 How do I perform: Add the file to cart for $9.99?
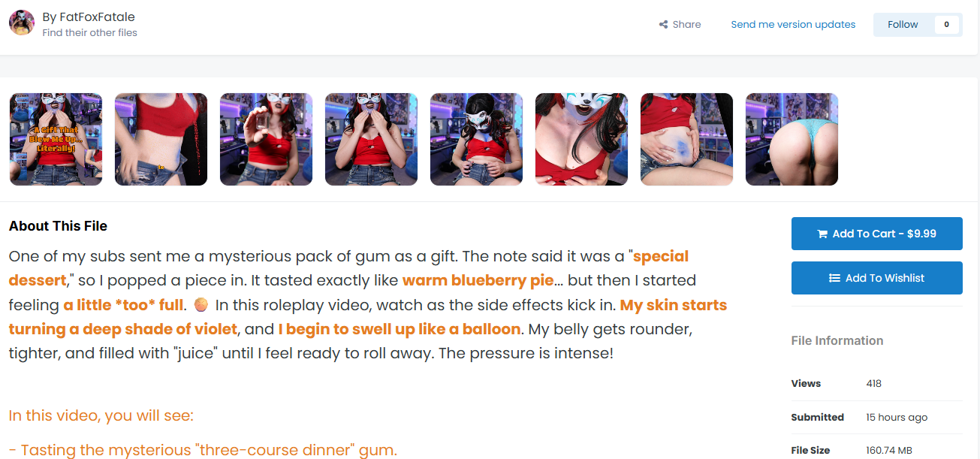[x=876, y=234]
